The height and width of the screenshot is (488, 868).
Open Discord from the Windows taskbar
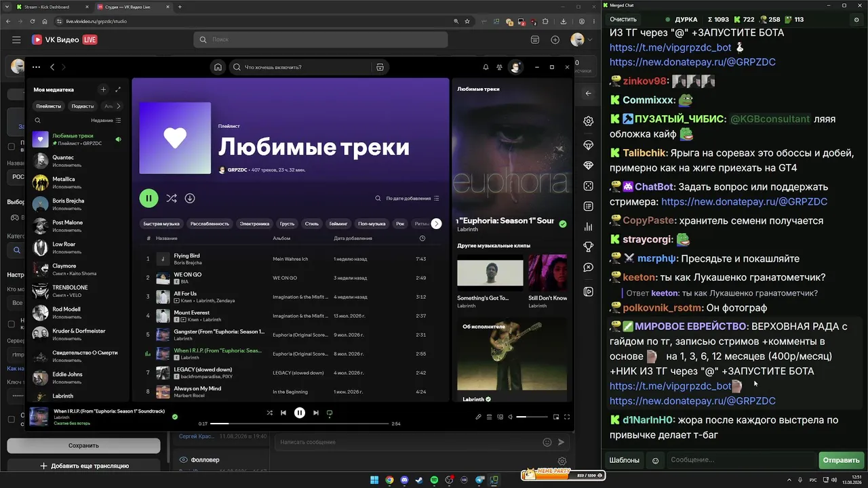[x=405, y=481]
